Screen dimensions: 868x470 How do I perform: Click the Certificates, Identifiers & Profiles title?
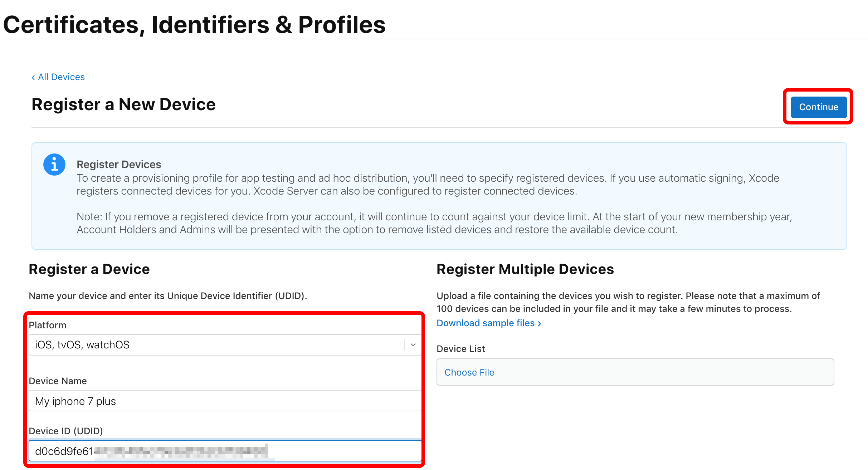[194, 25]
